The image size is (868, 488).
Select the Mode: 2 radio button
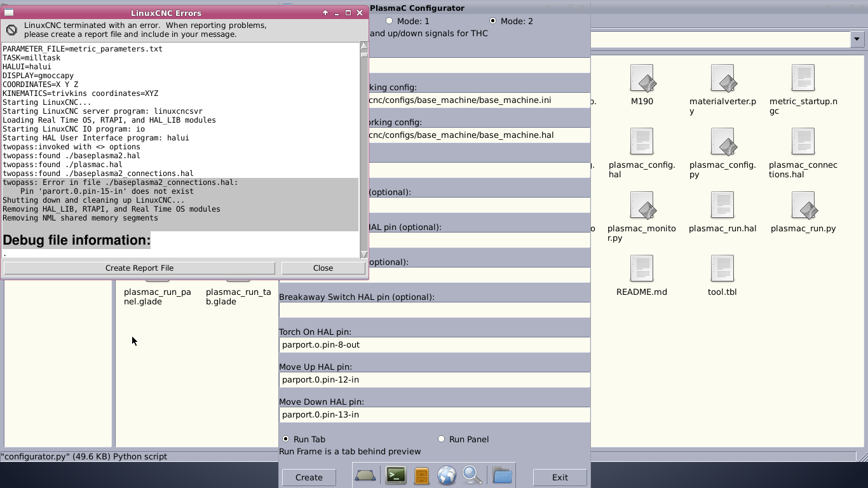tap(492, 21)
